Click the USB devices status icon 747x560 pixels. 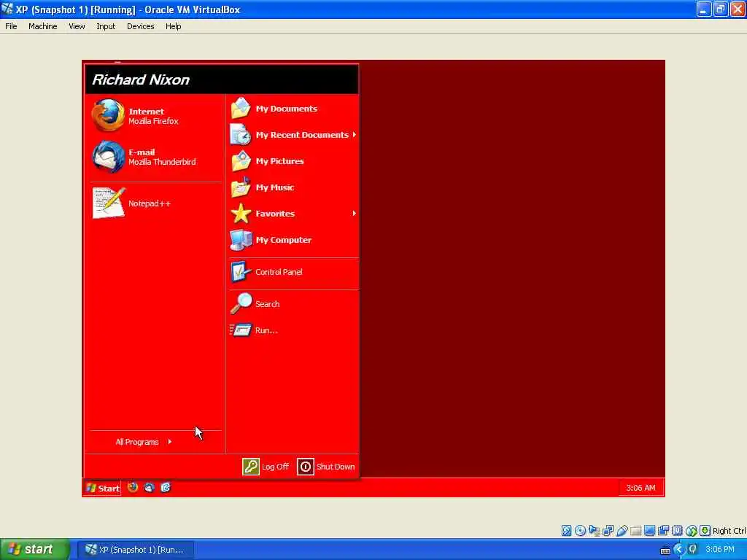click(622, 531)
